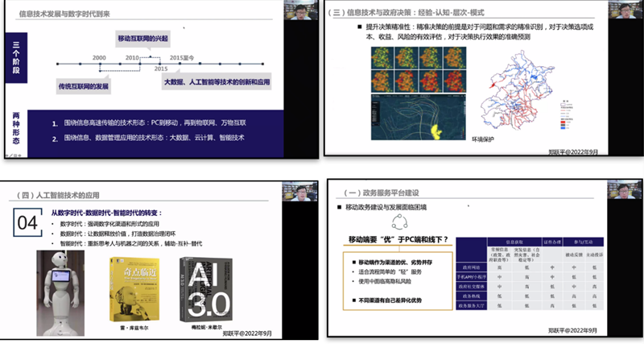Click the 大数据、人工智能 innovation label

coord(218,83)
